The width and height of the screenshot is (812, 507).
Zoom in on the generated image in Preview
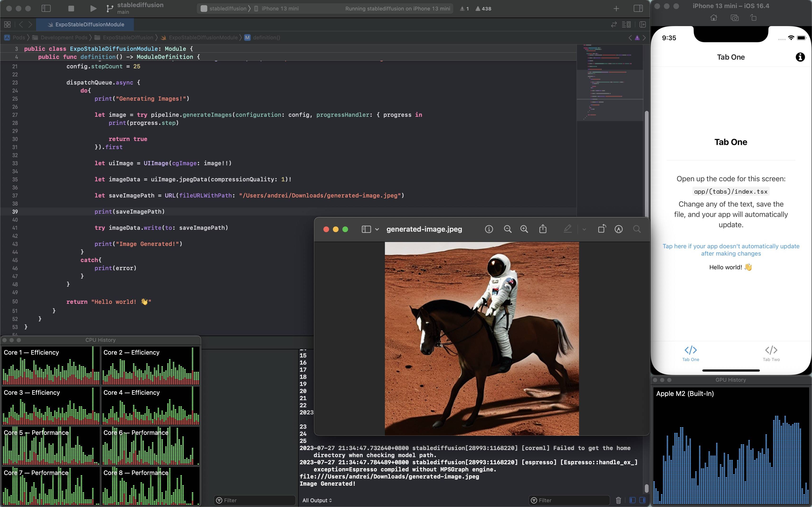[x=524, y=229]
